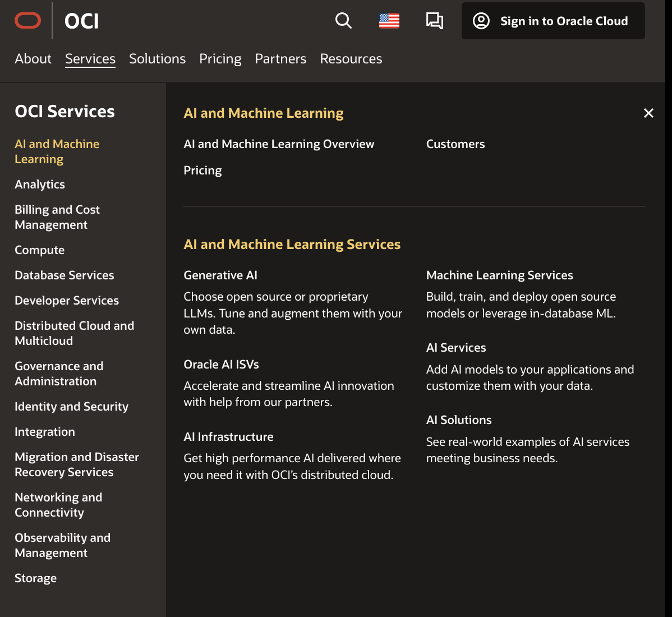This screenshot has width=672, height=617.
Task: Open the Solutions menu
Action: point(157,59)
